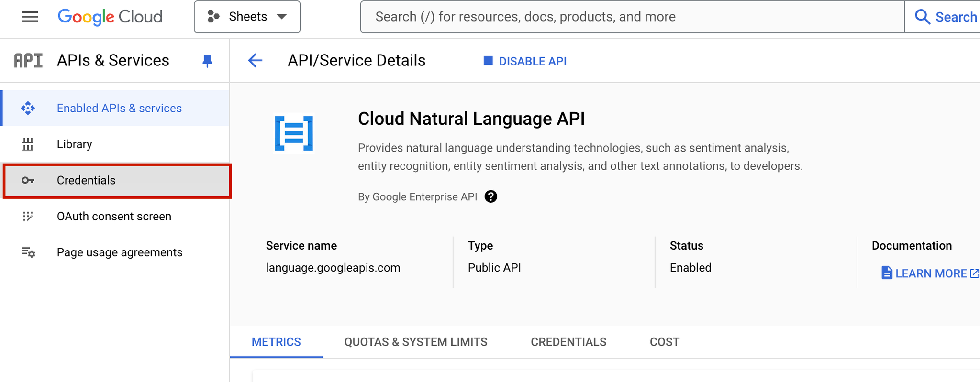Click the Cloud Natural Language API logo
Viewport: 980px width, 382px height.
click(294, 133)
